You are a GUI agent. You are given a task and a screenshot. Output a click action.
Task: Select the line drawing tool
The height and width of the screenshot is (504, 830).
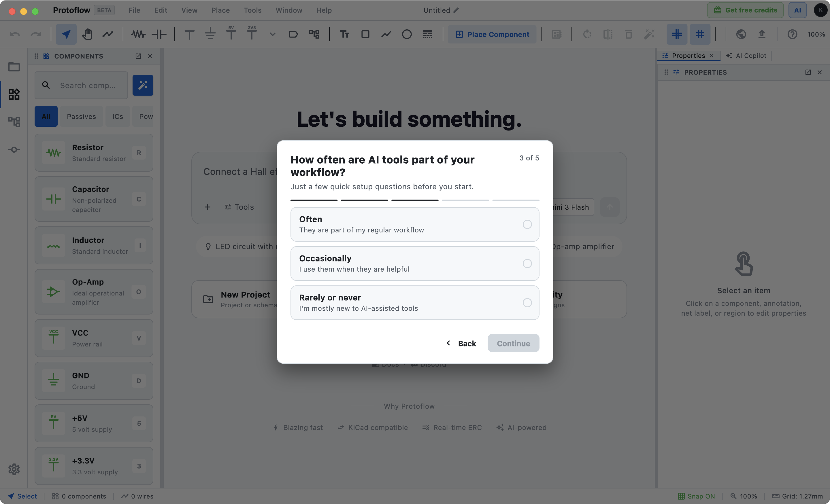pyautogui.click(x=386, y=34)
